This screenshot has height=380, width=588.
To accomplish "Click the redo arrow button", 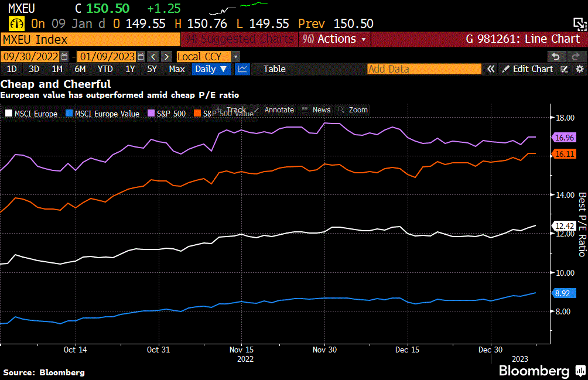I will (x=575, y=57).
